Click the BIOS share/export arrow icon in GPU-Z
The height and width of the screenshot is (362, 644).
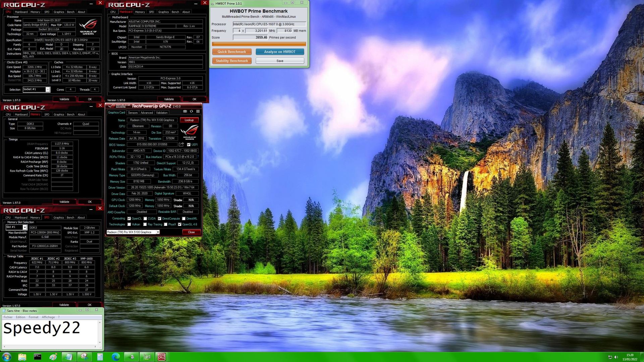(181, 144)
